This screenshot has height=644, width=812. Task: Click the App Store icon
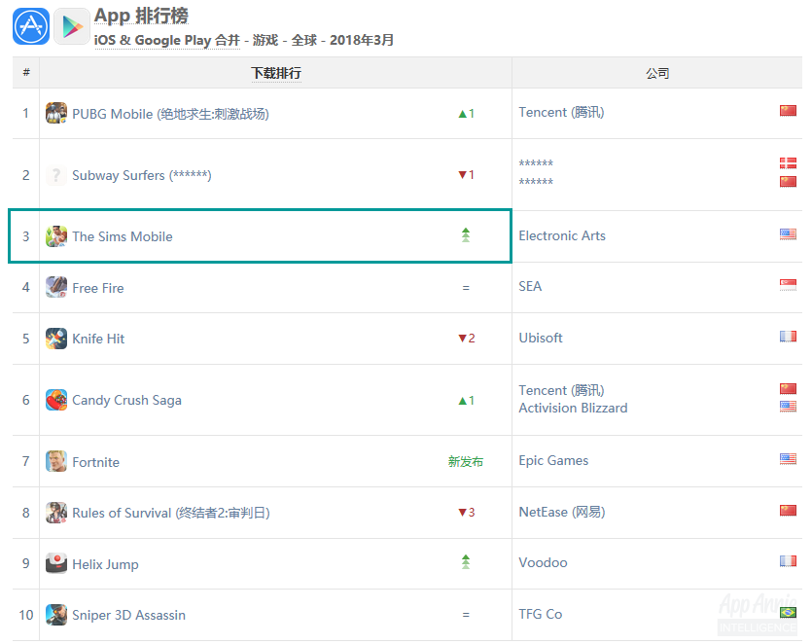[31, 26]
